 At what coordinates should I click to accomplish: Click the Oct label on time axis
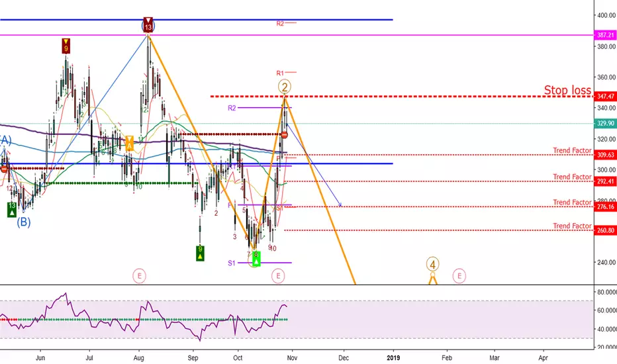pyautogui.click(x=238, y=357)
